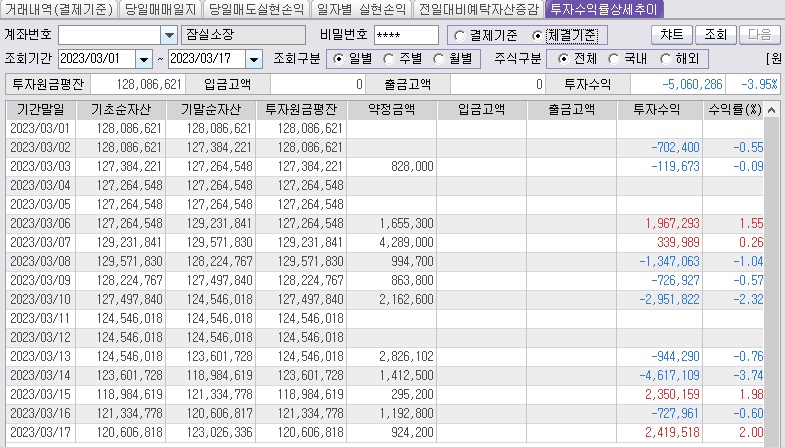
Task: Open the 전일대비예탁자산증감 tab
Action: [x=479, y=9]
